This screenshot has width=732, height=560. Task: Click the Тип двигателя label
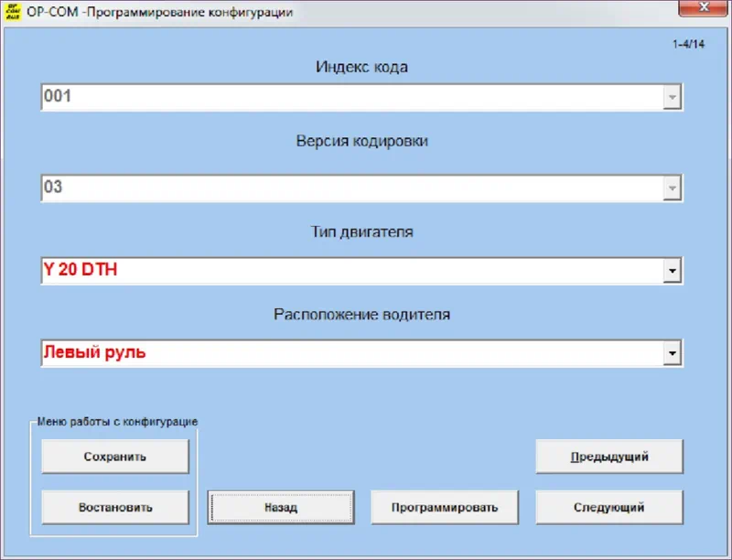pos(361,232)
